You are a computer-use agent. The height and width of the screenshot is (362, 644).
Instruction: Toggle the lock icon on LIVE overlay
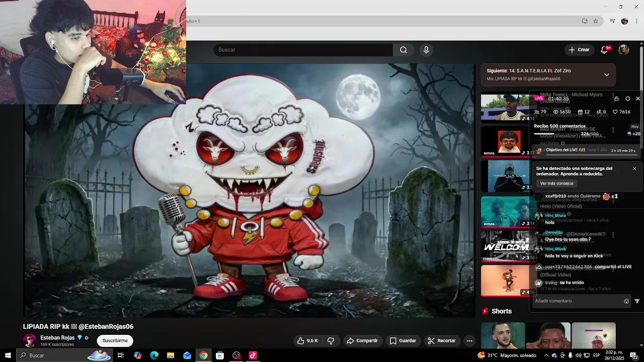(x=616, y=99)
